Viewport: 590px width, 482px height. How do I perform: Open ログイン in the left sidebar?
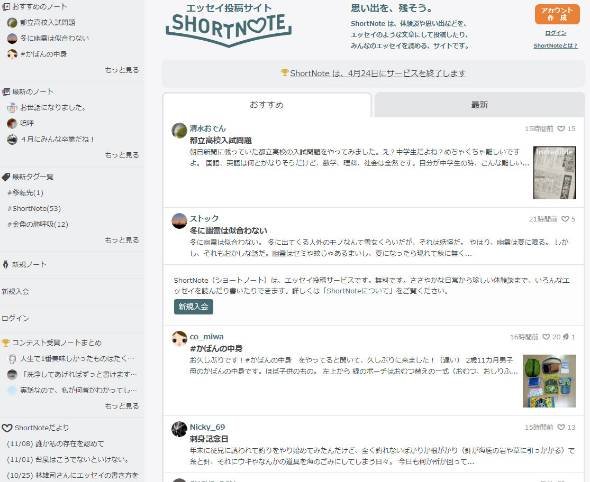(x=15, y=318)
